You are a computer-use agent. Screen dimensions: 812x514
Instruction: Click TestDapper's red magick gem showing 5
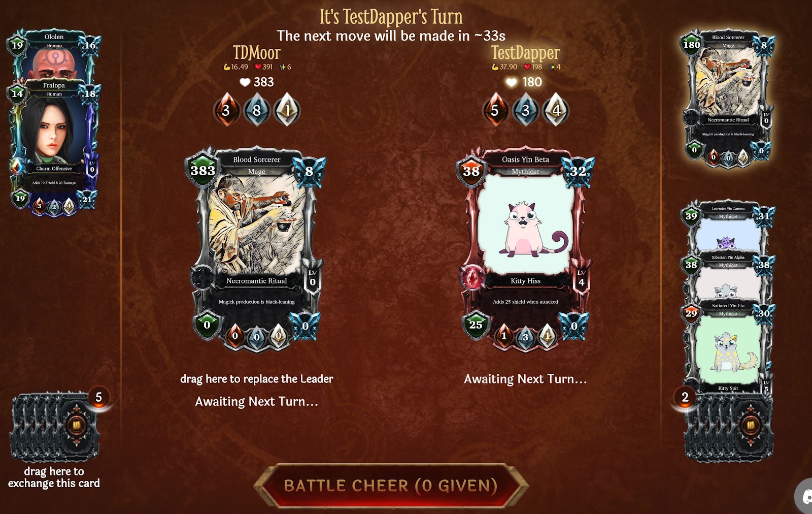(x=495, y=110)
